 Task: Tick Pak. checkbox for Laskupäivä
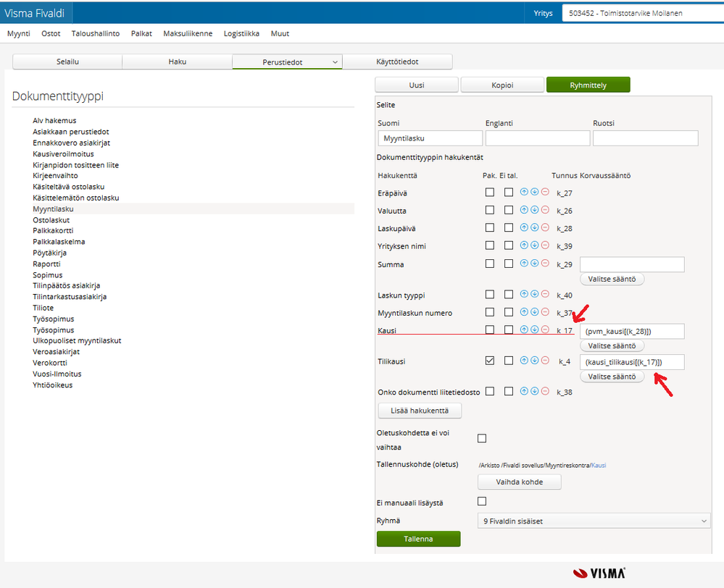tap(490, 227)
